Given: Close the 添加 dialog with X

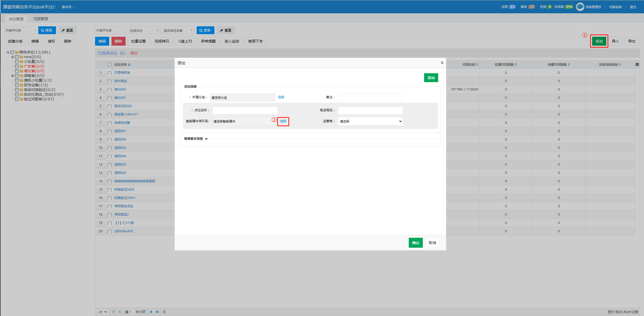Looking at the screenshot, I should pyautogui.click(x=442, y=63).
